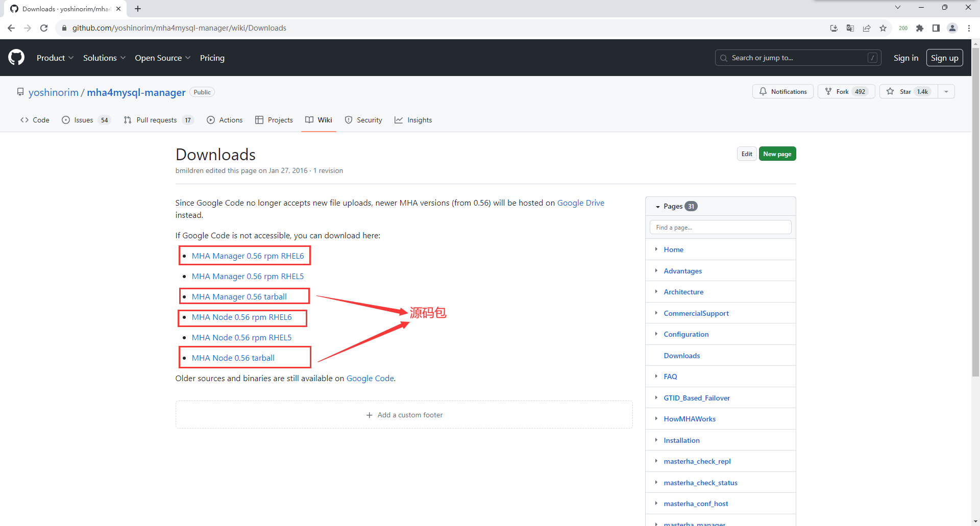This screenshot has width=980, height=526.
Task: Close the Downloads browser tab
Action: point(118,9)
